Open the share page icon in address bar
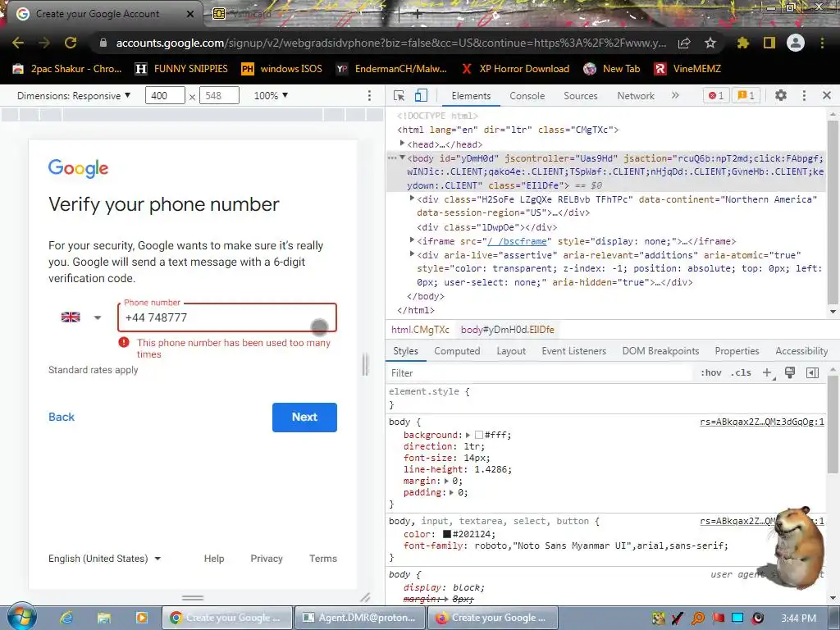 point(684,43)
